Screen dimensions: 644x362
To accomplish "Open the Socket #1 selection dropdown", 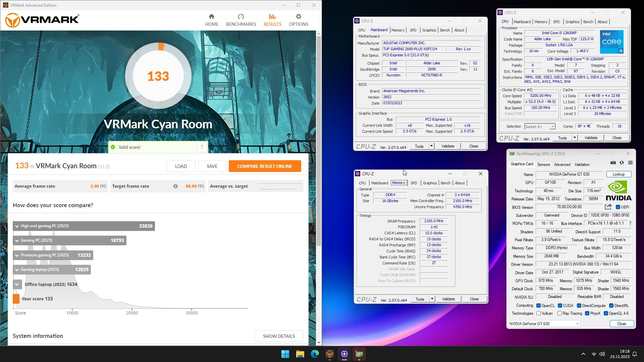I will tap(540, 126).
